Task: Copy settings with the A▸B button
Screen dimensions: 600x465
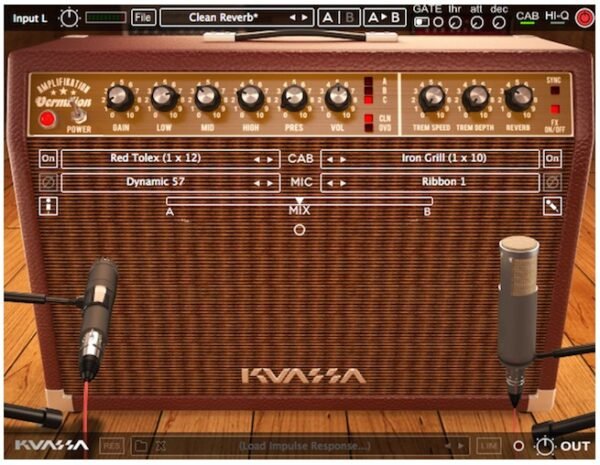Action: [x=384, y=18]
